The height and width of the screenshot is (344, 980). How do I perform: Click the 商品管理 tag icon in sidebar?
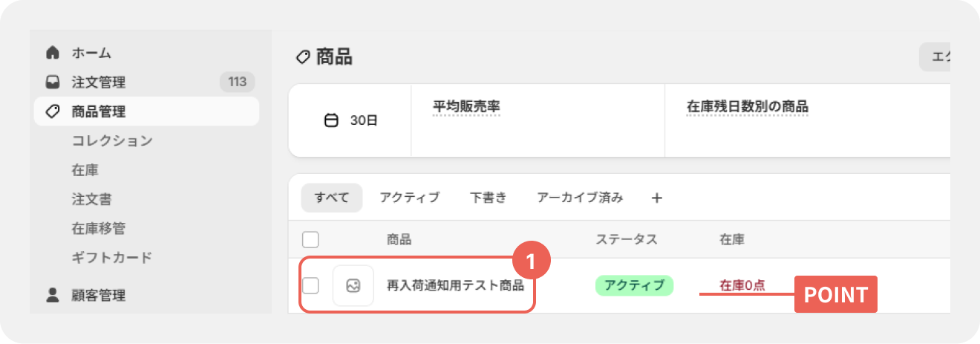point(52,111)
